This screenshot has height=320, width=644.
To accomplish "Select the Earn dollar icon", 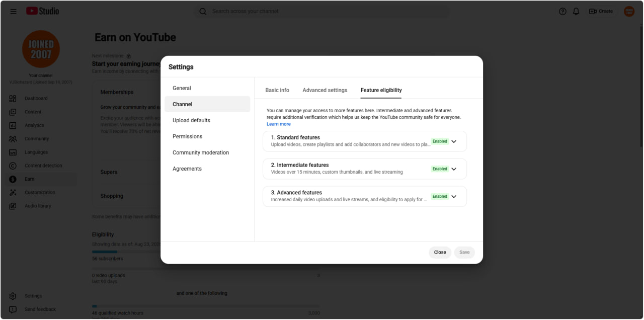I will point(13,179).
